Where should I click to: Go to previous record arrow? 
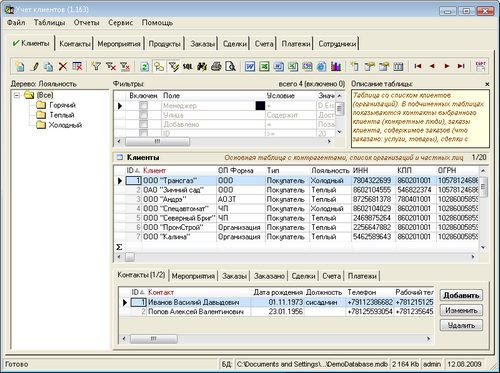click(432, 66)
